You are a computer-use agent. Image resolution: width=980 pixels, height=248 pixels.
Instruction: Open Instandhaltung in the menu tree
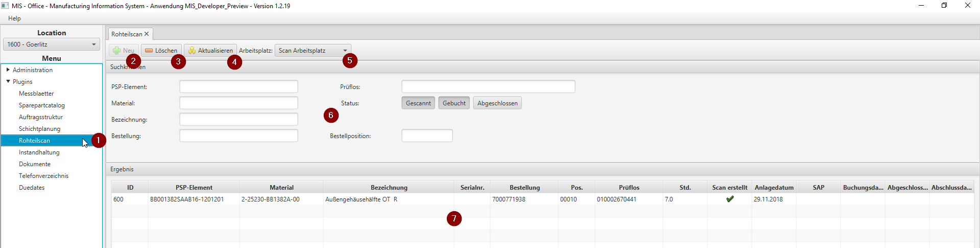[39, 152]
